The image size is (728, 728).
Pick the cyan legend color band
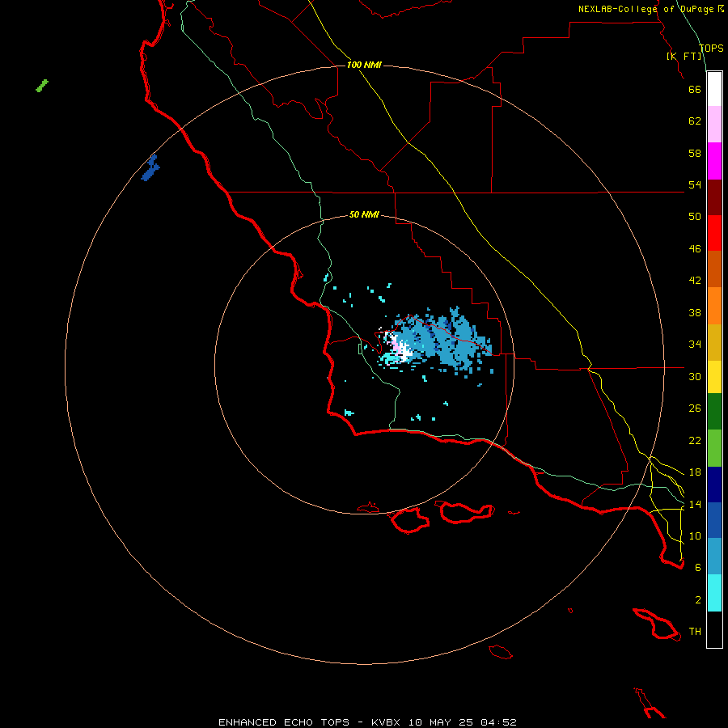(714, 593)
